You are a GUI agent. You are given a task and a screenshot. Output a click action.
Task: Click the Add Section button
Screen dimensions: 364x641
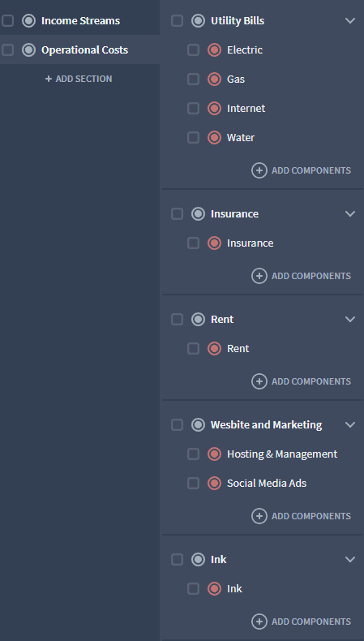(79, 79)
